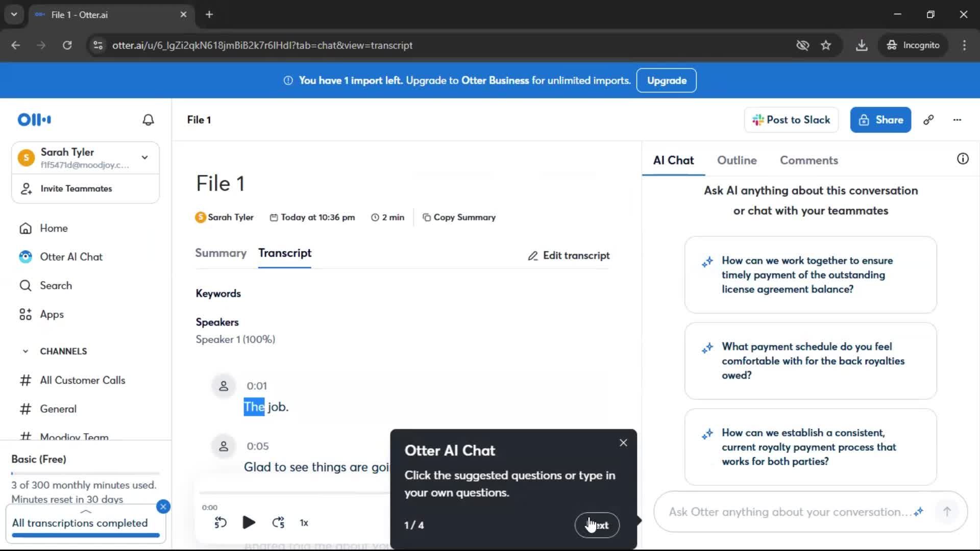Screen dimensions: 980x551
Task: Open new browser tab
Action: pos(209,14)
